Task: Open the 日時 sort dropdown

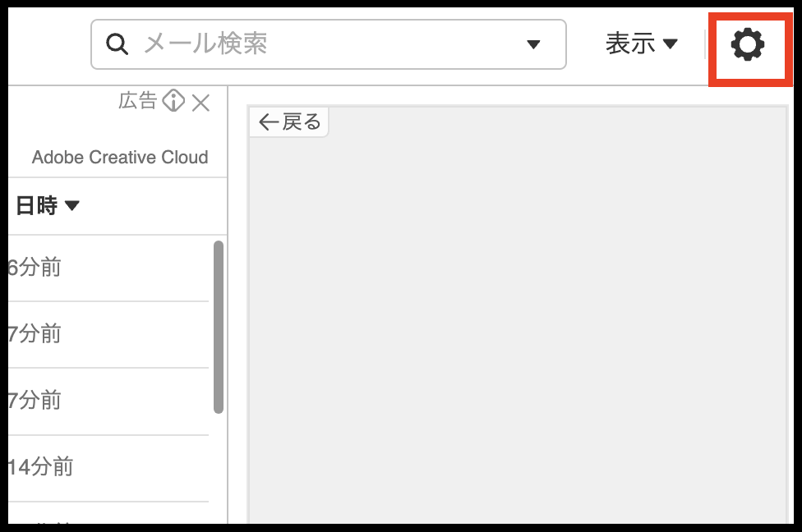Action: tap(48, 206)
